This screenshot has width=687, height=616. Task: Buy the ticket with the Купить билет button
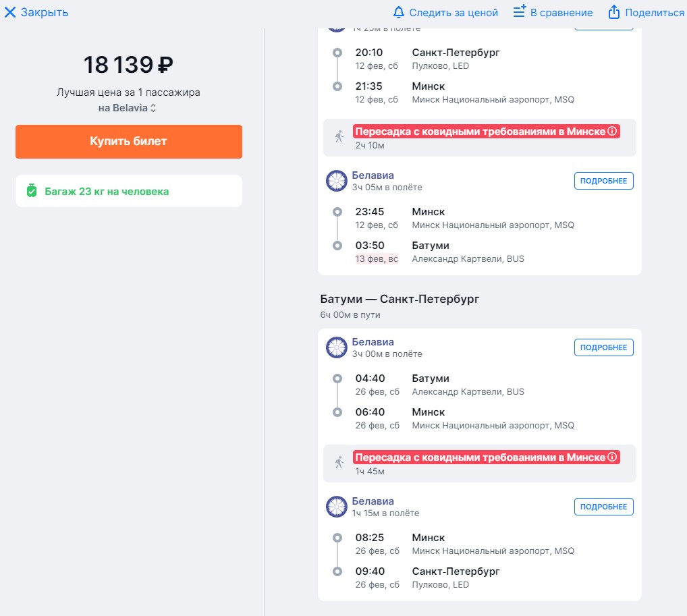tap(129, 142)
